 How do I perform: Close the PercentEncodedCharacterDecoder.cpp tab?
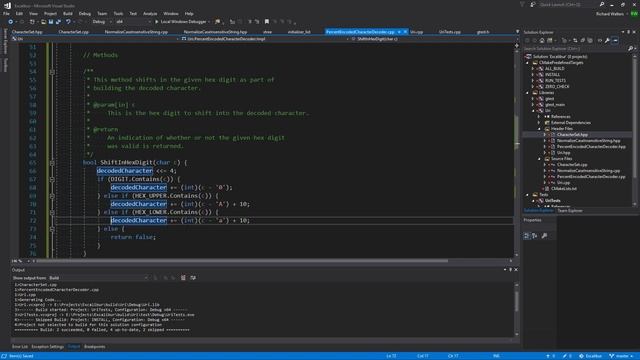[x=405, y=31]
